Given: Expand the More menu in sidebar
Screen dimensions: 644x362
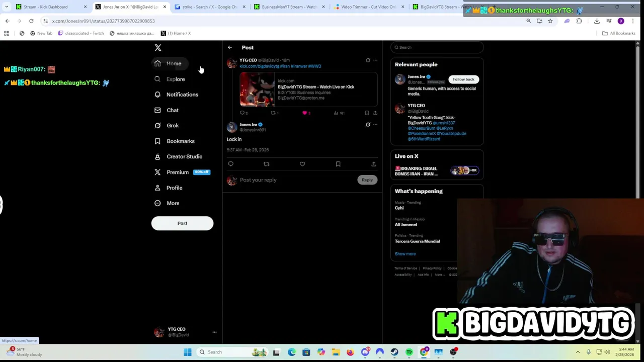Looking at the screenshot, I should (167, 203).
